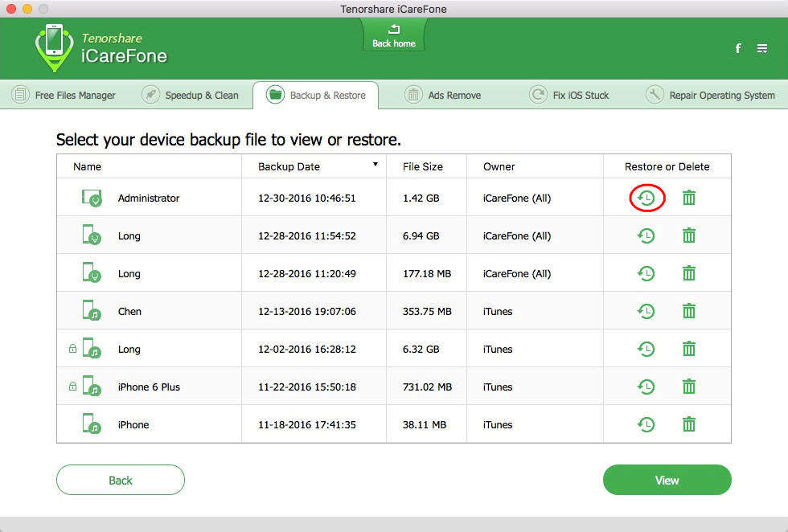
Task: Click the Tenorshare iCareFone logo
Action: [x=101, y=48]
